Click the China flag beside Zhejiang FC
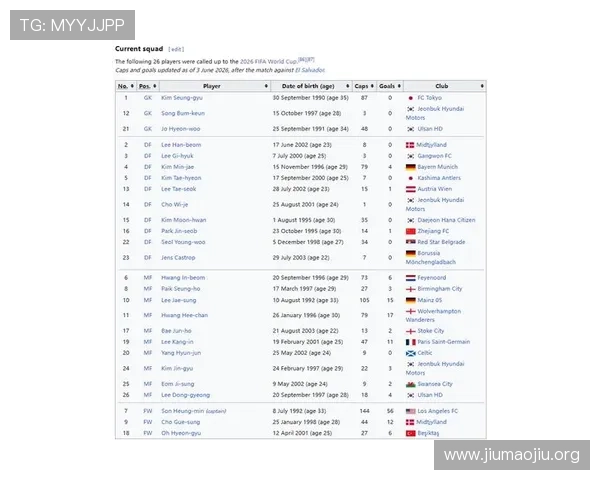 click(411, 232)
